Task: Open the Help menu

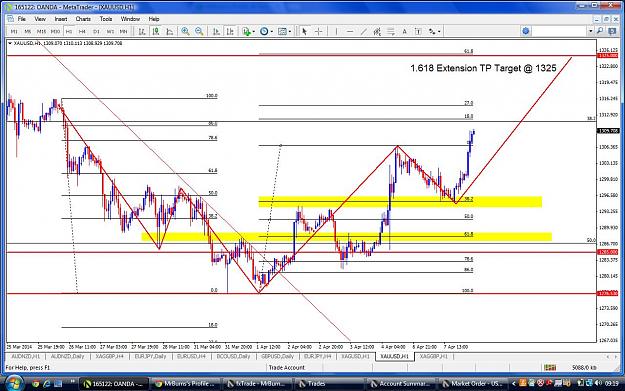Action: point(154,19)
